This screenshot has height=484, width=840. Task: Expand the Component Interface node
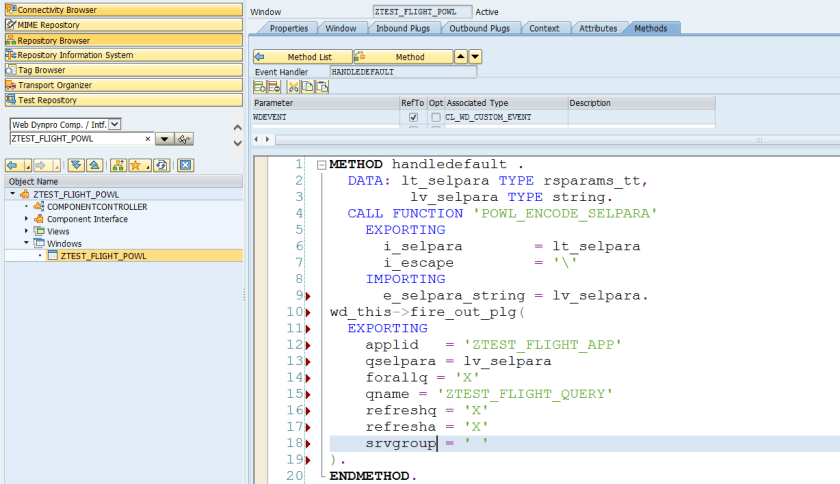[27, 219]
